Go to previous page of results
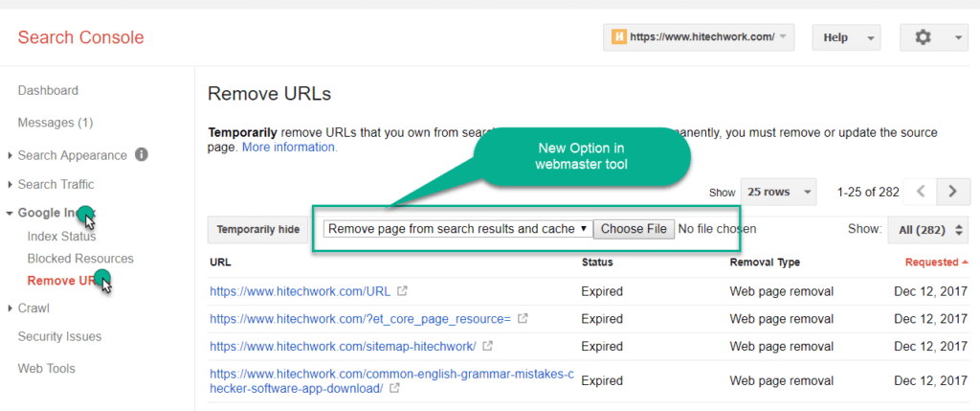This screenshot has height=411, width=980. (x=921, y=192)
